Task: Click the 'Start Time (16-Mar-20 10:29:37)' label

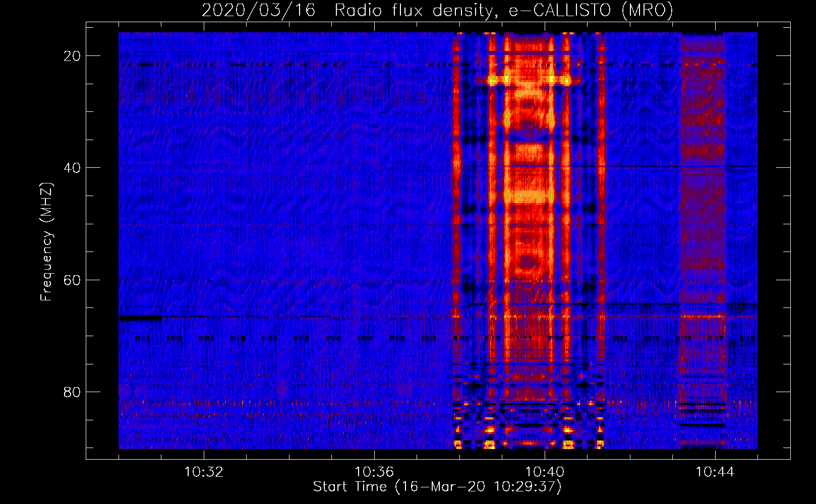Action: (437, 487)
